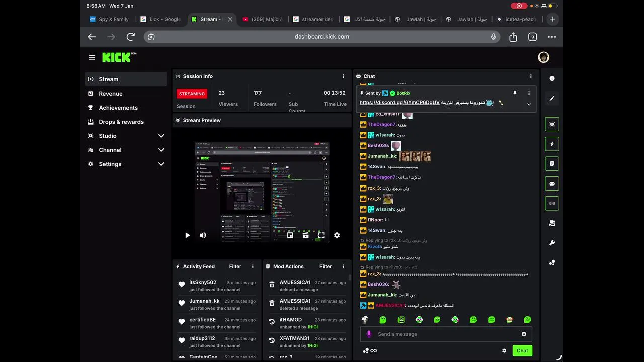Toggle the Activity Feed lightning widget button
This screenshot has height=362, width=644.
pos(552,144)
